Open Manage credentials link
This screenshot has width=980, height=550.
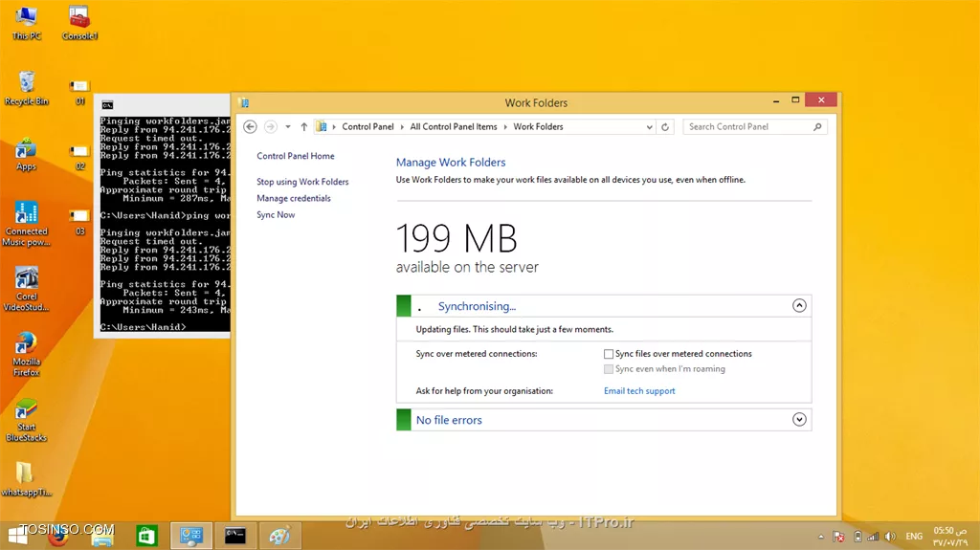click(x=293, y=198)
